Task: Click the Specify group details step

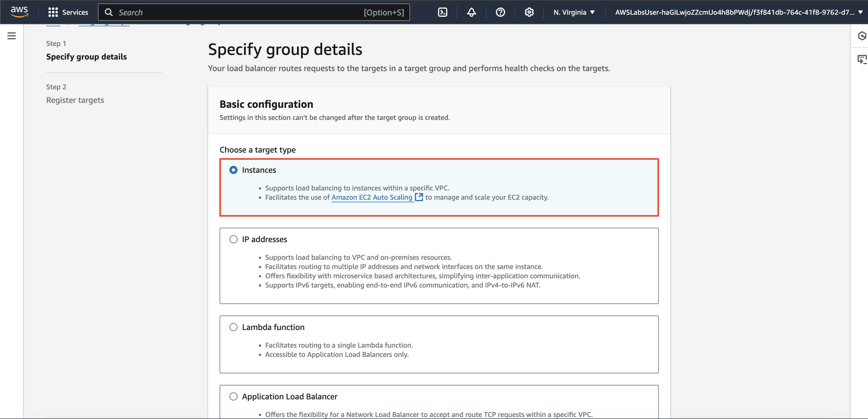Action: (x=86, y=57)
